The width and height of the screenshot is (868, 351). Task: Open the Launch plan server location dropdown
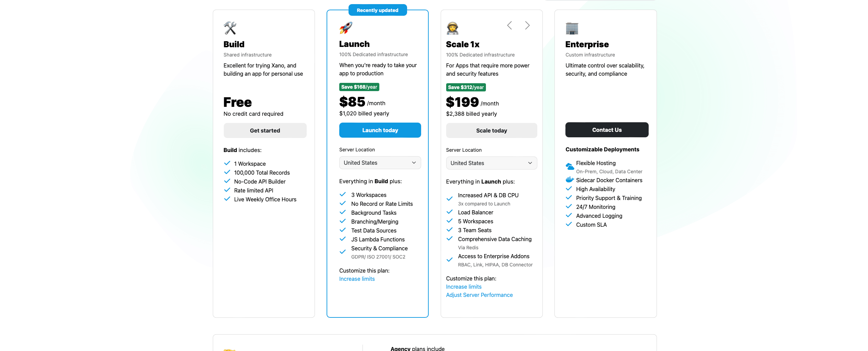click(380, 163)
